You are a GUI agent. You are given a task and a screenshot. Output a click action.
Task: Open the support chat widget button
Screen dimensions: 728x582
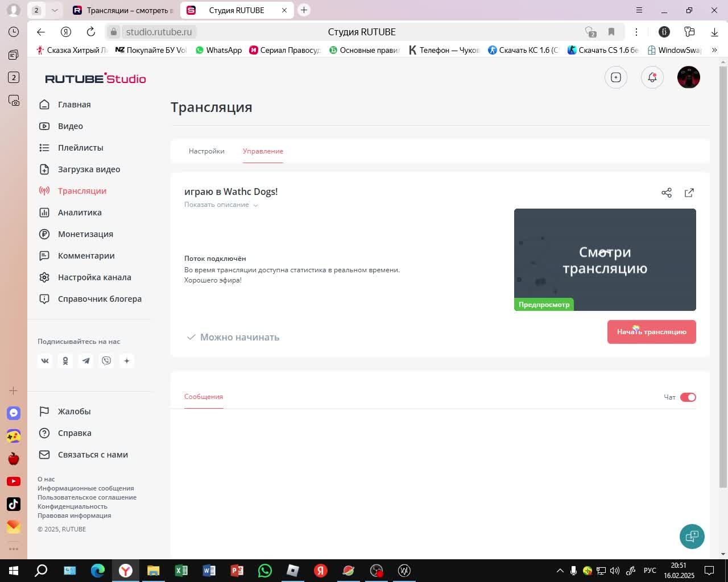pos(692,537)
